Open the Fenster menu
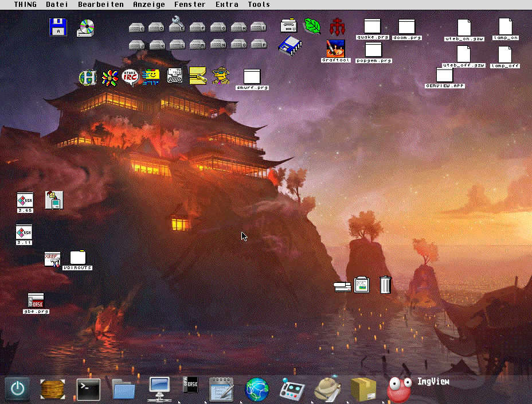 pos(190,5)
